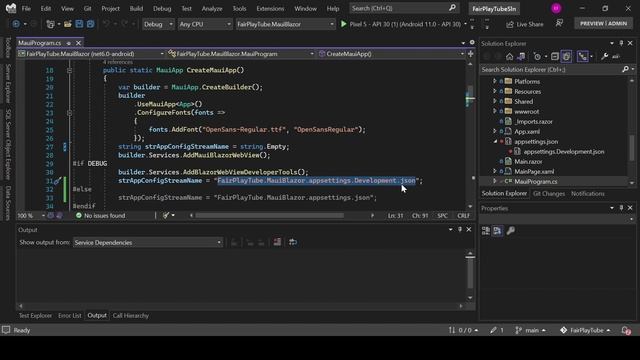Open the Build menu
The width and height of the screenshot is (640, 360).
(x=136, y=8)
